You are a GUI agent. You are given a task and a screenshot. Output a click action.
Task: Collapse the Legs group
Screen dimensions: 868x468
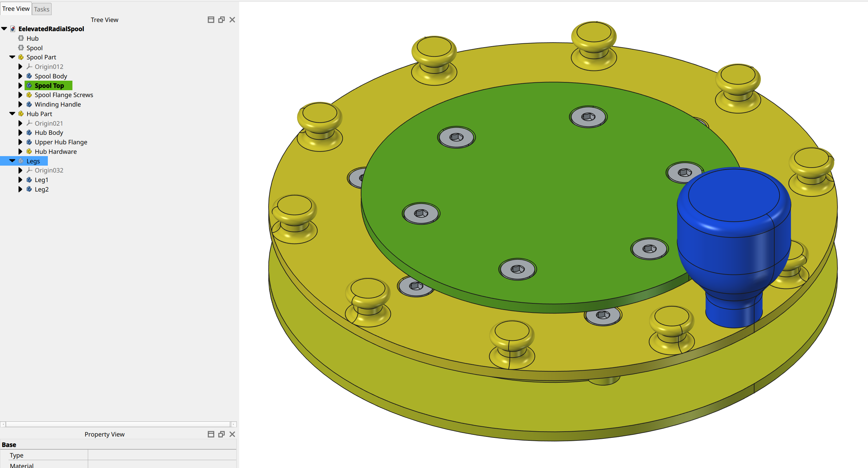click(x=12, y=161)
